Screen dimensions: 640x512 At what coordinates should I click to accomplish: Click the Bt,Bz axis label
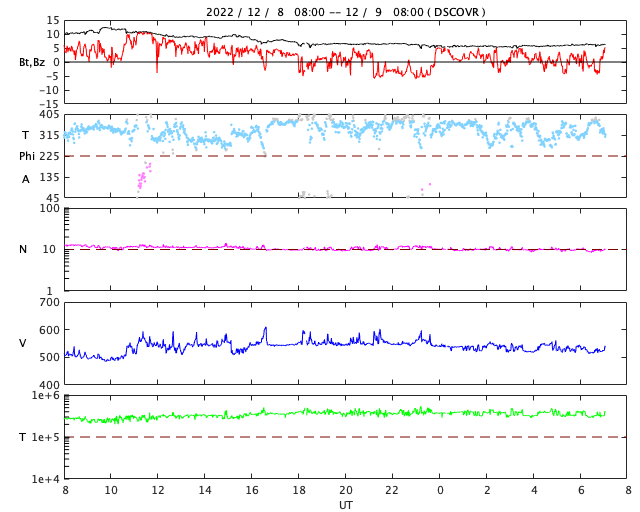click(31, 62)
